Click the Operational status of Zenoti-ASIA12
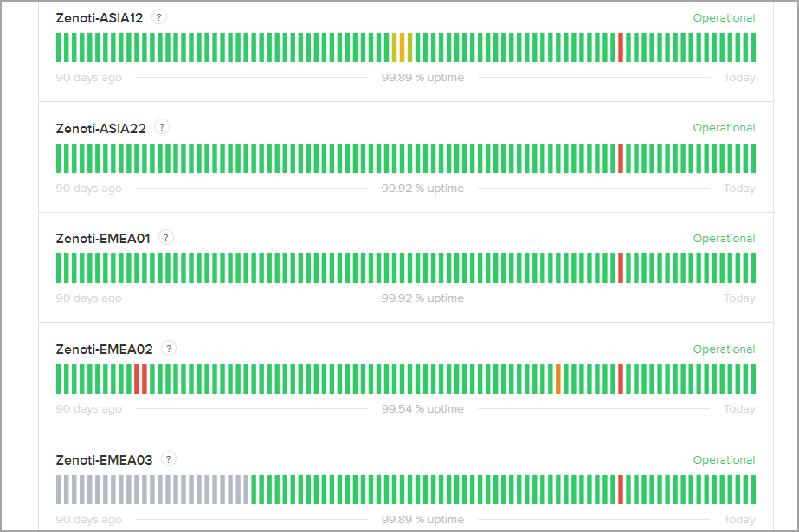Viewport: 799px width, 532px height. pos(724,18)
